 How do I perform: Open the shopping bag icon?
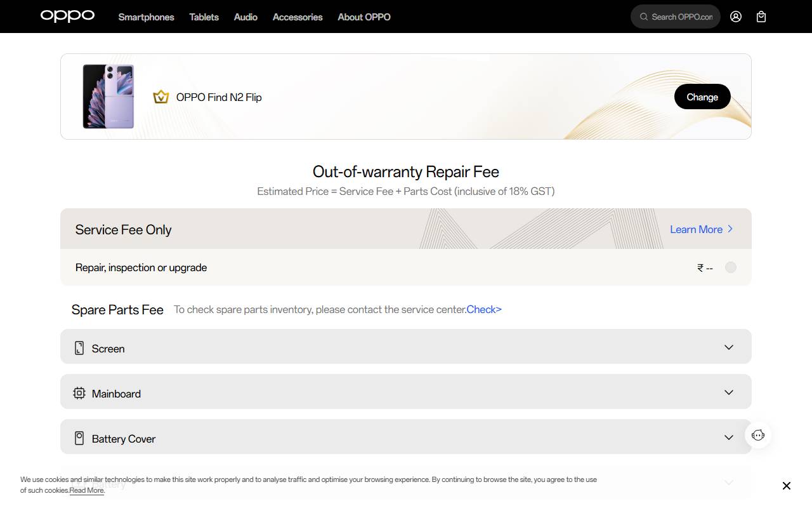761,17
